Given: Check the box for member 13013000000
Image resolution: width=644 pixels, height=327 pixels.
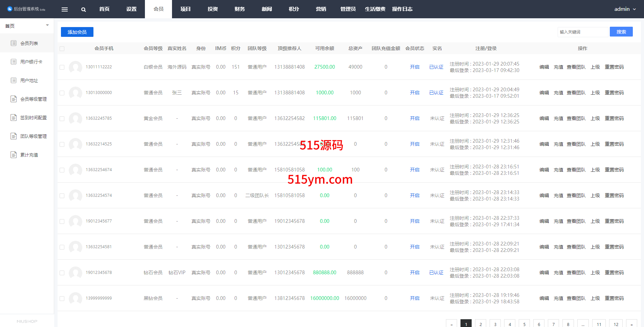Looking at the screenshot, I should (62, 93).
